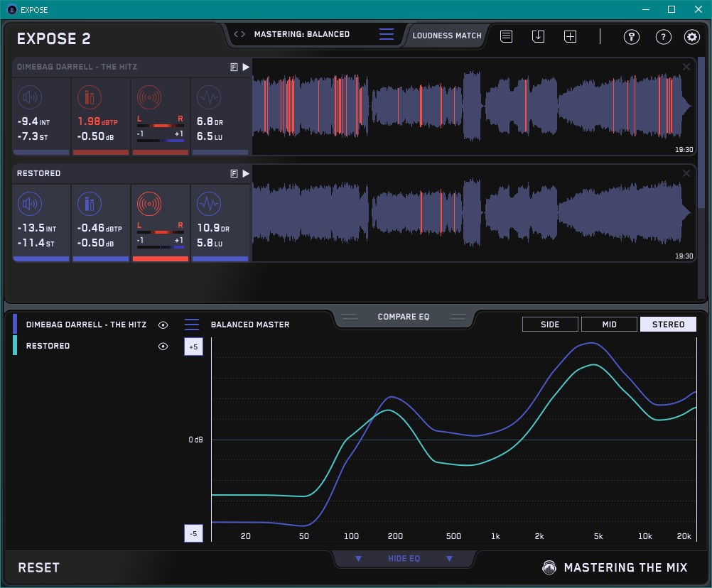Collapse the EQ panel with Hide EQ

404,559
